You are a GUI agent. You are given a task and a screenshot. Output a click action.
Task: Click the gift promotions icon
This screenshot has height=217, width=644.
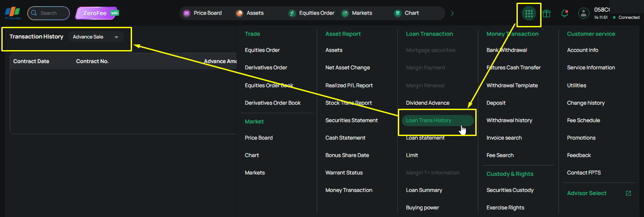pyautogui.click(x=546, y=13)
